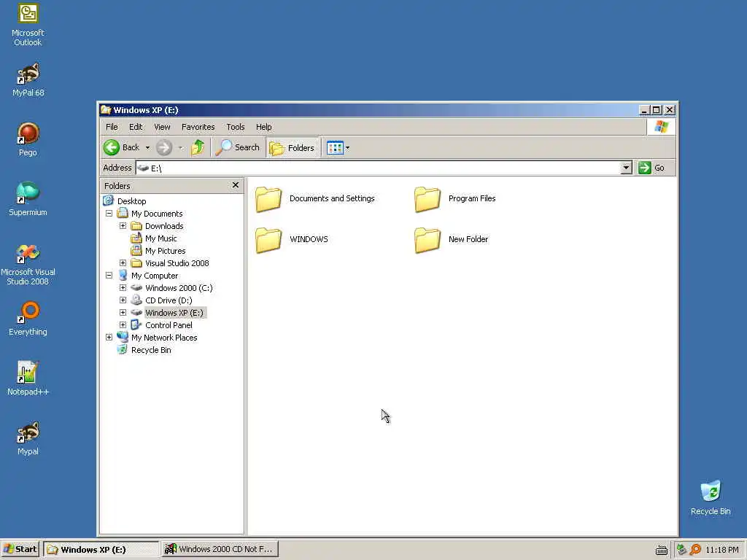Screen dimensions: 747x560
Task: Go up one folder level
Action: click(198, 147)
